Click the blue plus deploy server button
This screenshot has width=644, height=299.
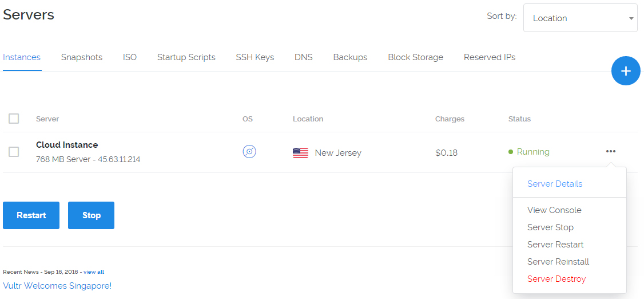pos(626,71)
